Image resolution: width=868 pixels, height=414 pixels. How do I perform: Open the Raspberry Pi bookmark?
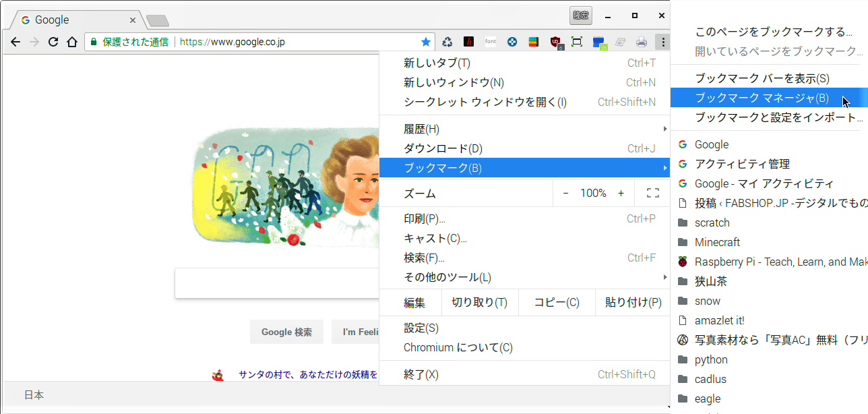tap(770, 262)
